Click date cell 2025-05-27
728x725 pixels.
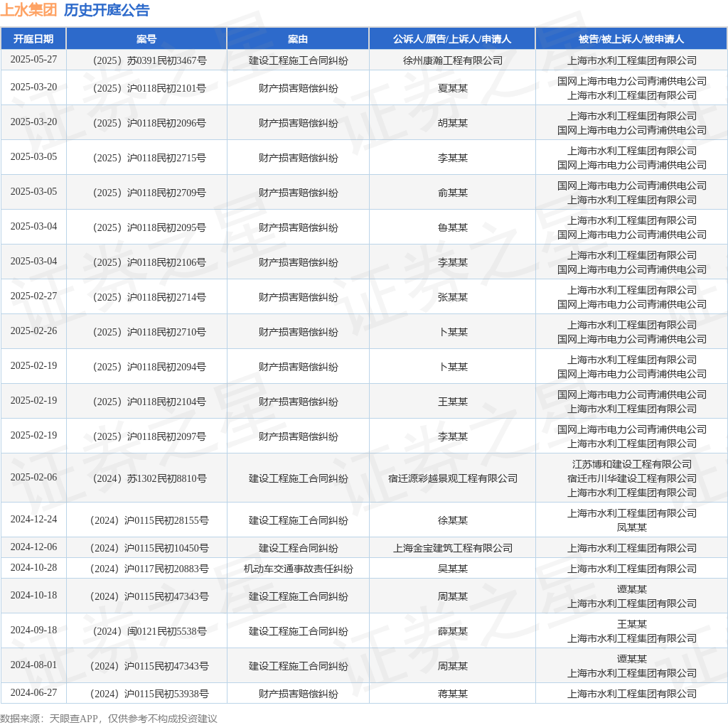tap(33, 60)
